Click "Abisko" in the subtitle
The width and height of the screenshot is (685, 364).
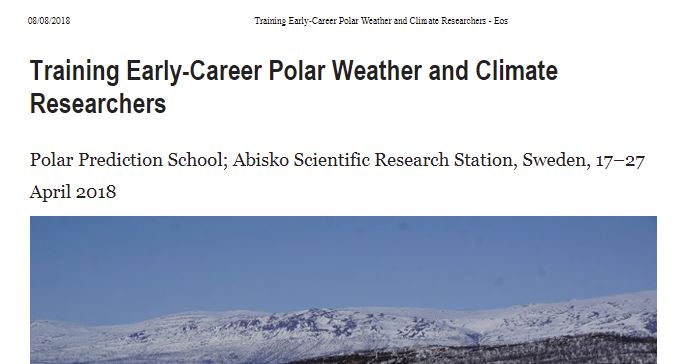[x=261, y=160]
